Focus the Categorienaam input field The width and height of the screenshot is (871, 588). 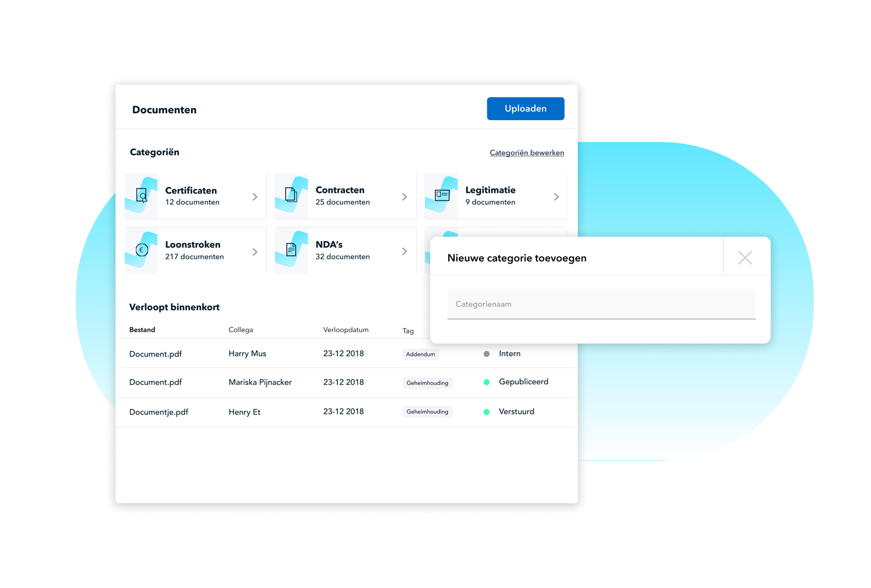coord(602,304)
